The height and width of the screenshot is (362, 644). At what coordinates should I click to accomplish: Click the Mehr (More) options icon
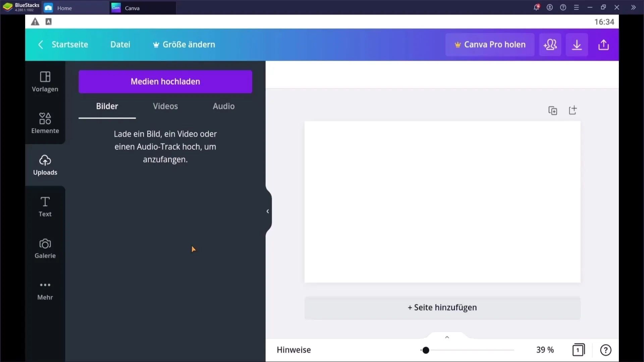pos(45,284)
